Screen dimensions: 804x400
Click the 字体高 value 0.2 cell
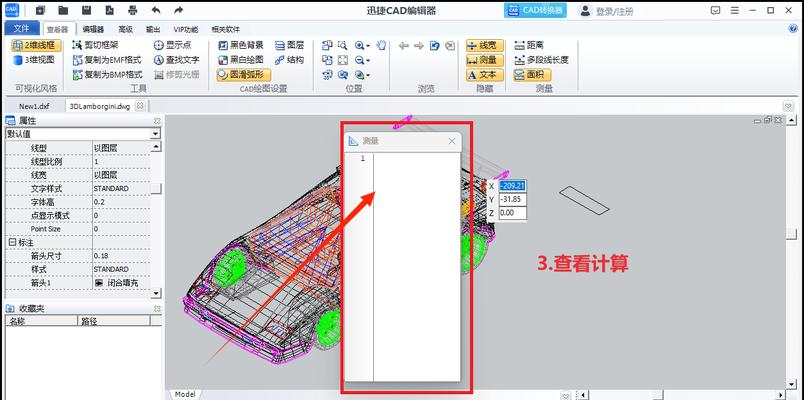[x=122, y=202]
